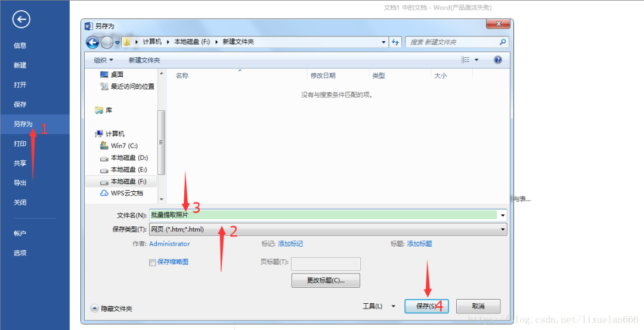
Task: Click the dialog back navigation arrow
Action: click(x=92, y=42)
